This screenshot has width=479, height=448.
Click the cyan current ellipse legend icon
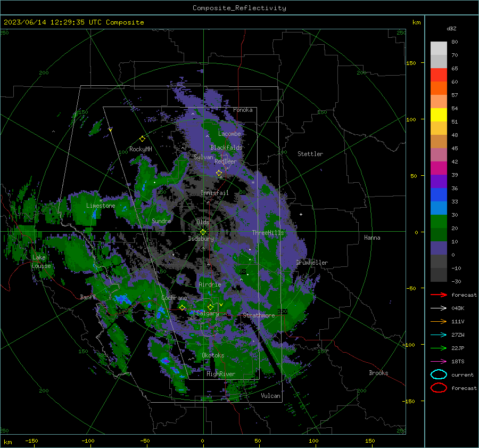[439, 374]
